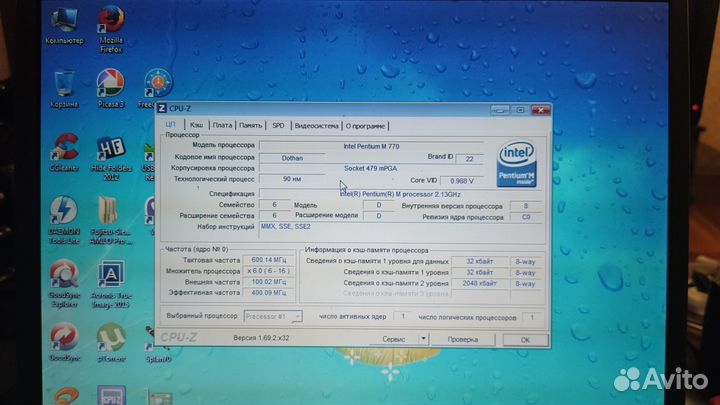Switch to the ЦП tab

click(x=171, y=125)
